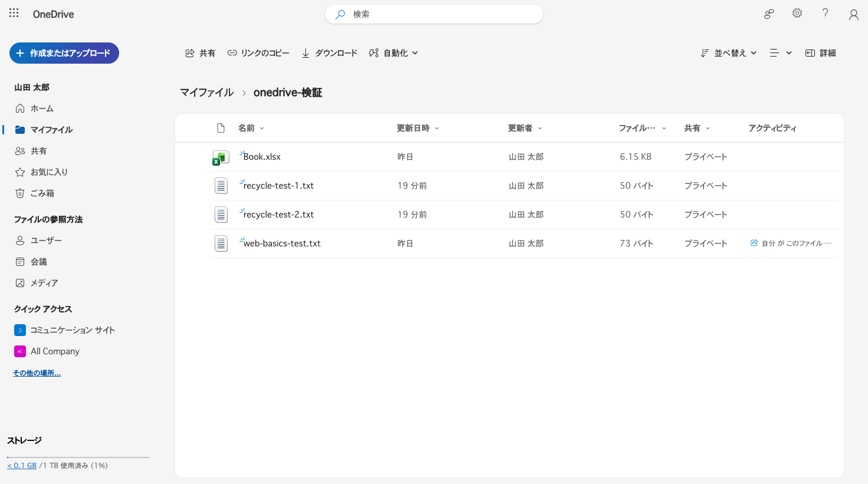Open the settings gear icon
Screen dimensions: 868x484
point(797,13)
